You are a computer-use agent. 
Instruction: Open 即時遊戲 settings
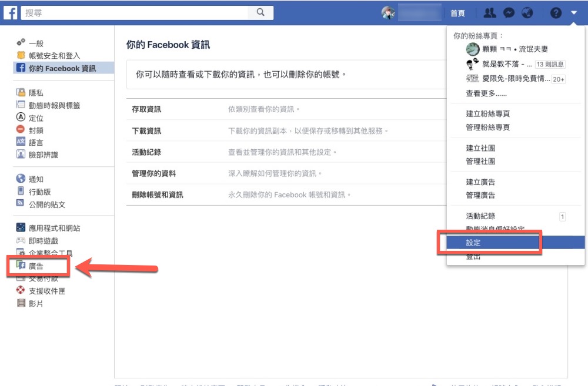coord(44,241)
